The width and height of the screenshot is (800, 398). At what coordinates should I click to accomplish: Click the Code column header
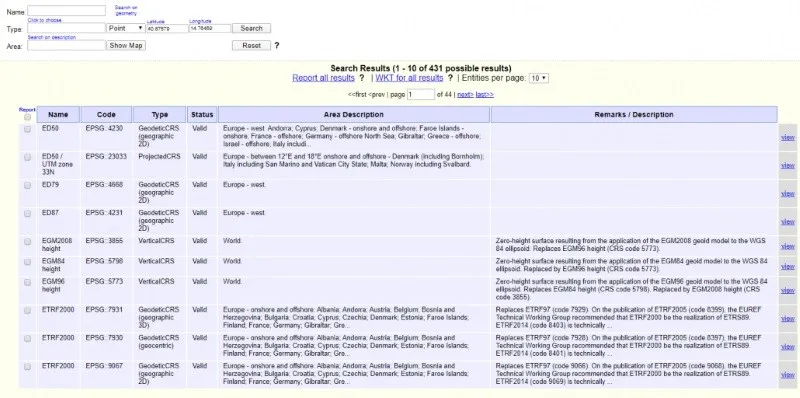(x=106, y=115)
